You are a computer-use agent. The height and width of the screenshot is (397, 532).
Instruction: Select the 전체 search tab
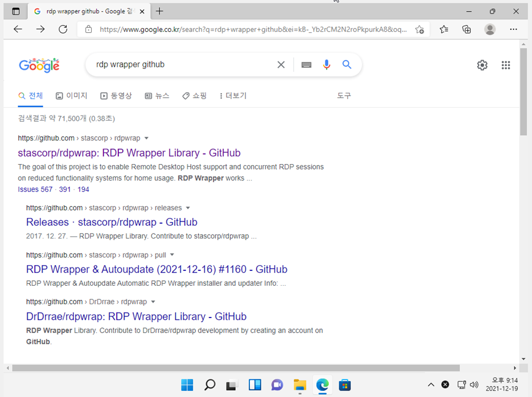pyautogui.click(x=31, y=96)
